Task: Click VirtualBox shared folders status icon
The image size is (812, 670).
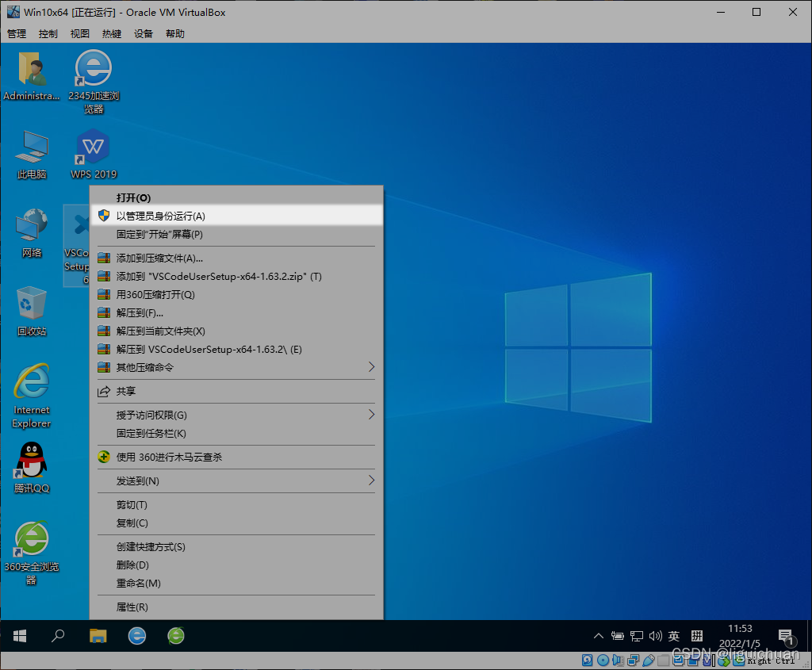Action: (x=664, y=660)
